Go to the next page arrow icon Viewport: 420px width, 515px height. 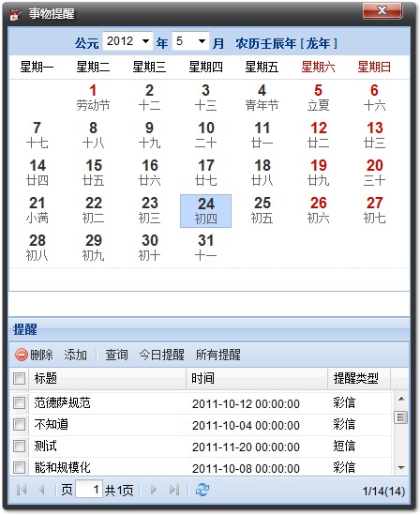[x=153, y=490]
